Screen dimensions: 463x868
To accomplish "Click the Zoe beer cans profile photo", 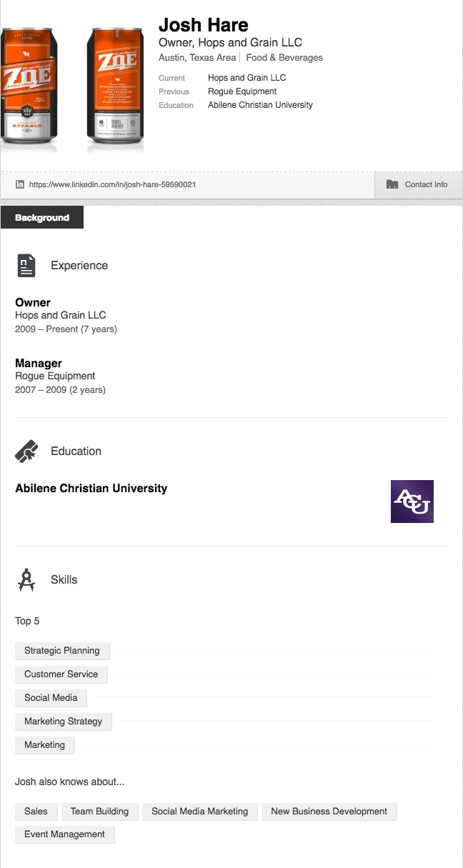I will (x=71, y=89).
